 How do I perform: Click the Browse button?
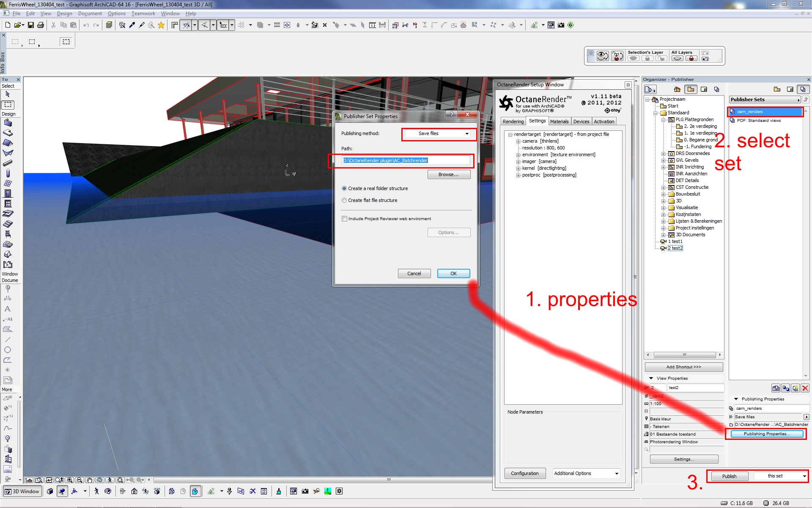click(x=448, y=174)
